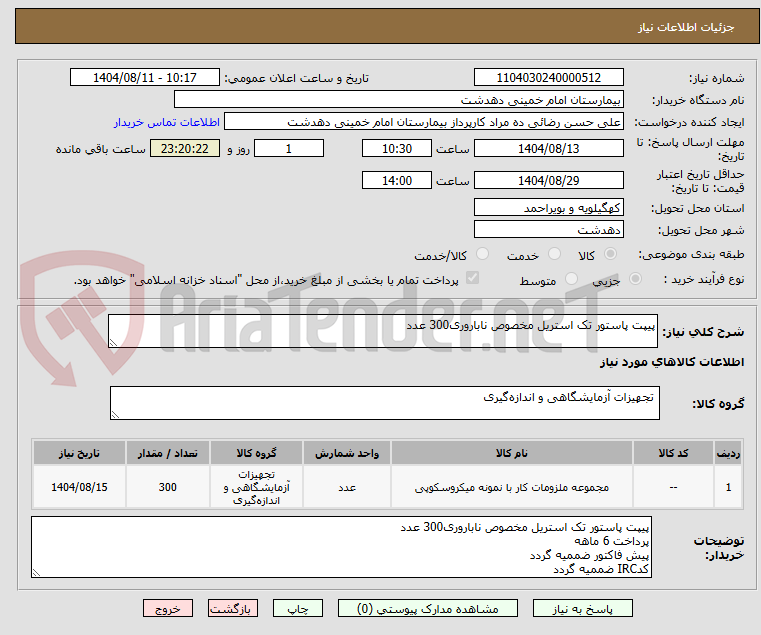Click the 'نام کالا' column header

512,453
